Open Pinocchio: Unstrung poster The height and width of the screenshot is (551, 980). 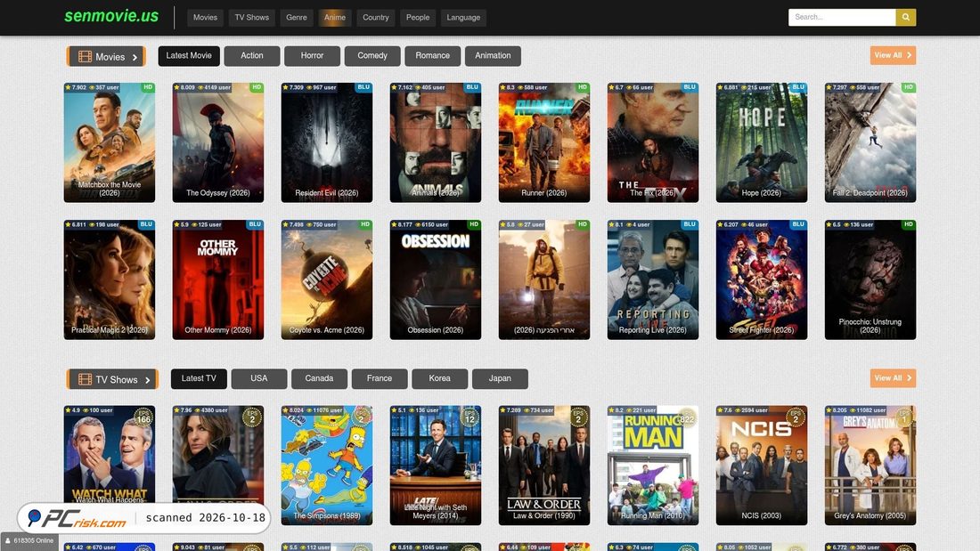(x=870, y=280)
